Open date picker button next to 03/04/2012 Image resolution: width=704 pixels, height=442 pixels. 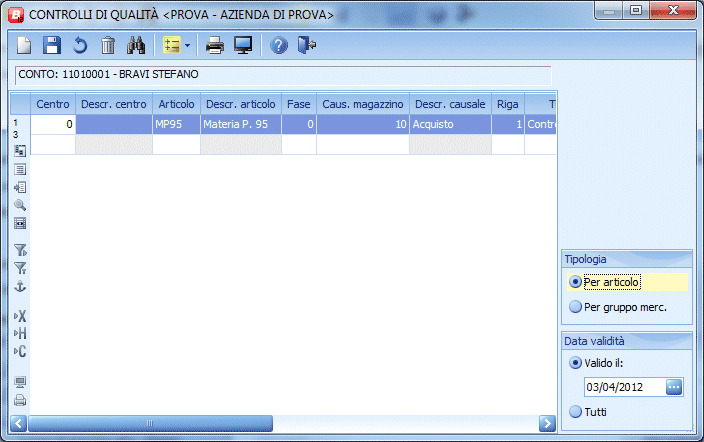click(x=674, y=387)
